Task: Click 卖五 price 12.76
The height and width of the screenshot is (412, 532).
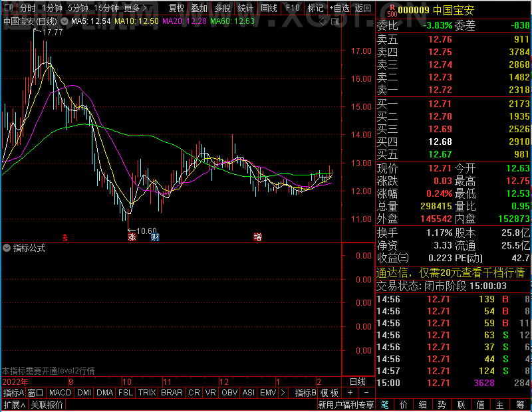Action: (x=440, y=39)
